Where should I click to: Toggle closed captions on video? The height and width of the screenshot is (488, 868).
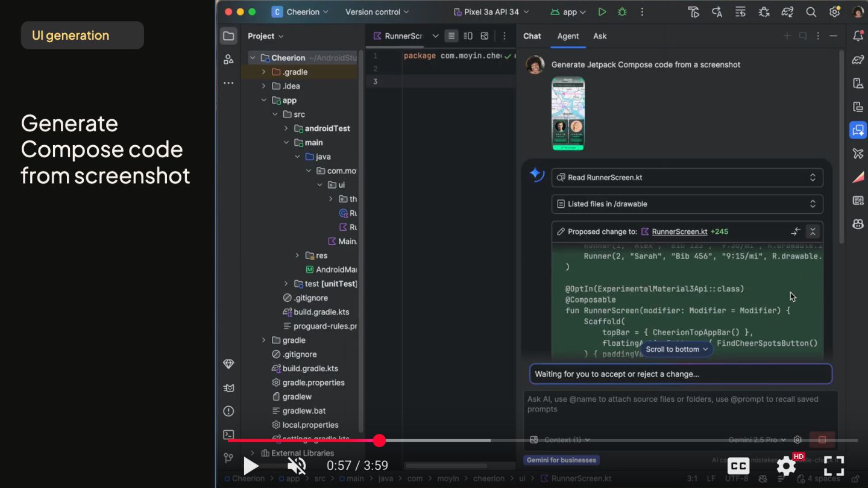(x=738, y=465)
